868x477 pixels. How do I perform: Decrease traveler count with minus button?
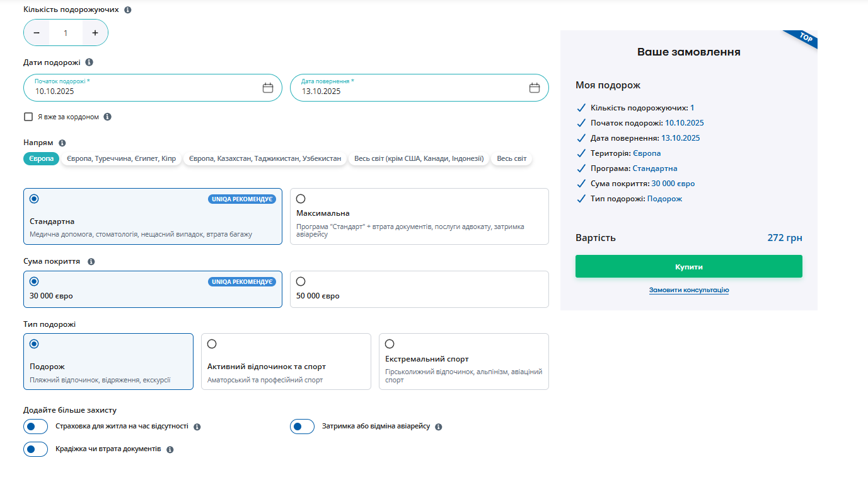click(x=37, y=33)
